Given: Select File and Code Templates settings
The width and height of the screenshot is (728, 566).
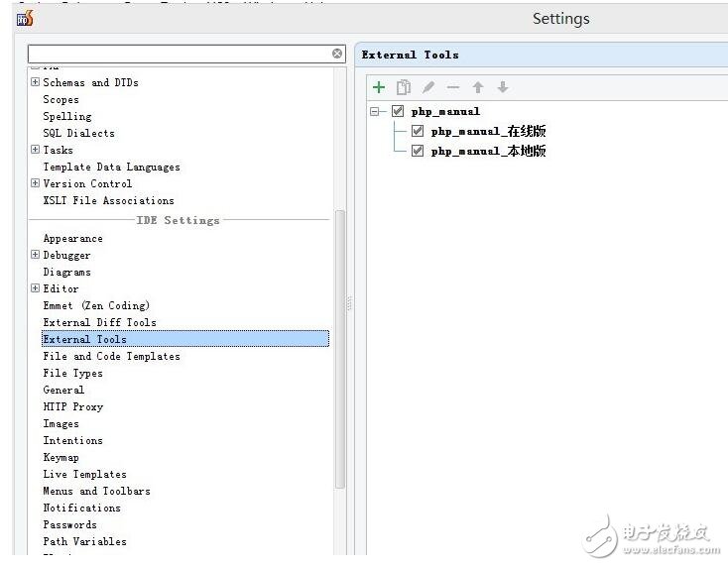Looking at the screenshot, I should point(111,357).
